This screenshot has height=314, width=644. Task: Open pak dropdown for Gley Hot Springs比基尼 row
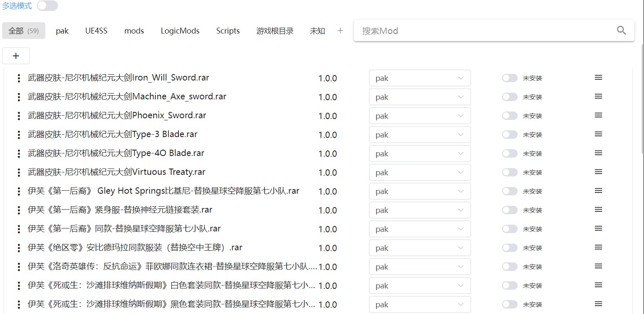point(419,191)
